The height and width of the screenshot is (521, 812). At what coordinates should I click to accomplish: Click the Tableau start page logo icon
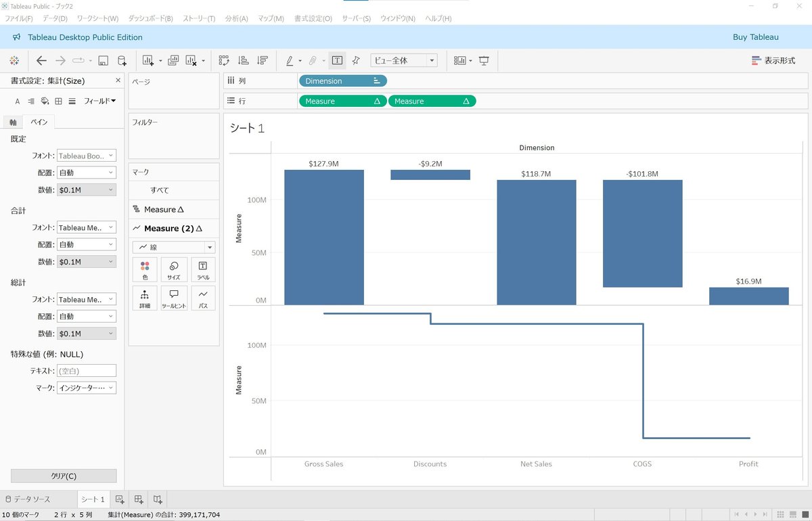14,60
